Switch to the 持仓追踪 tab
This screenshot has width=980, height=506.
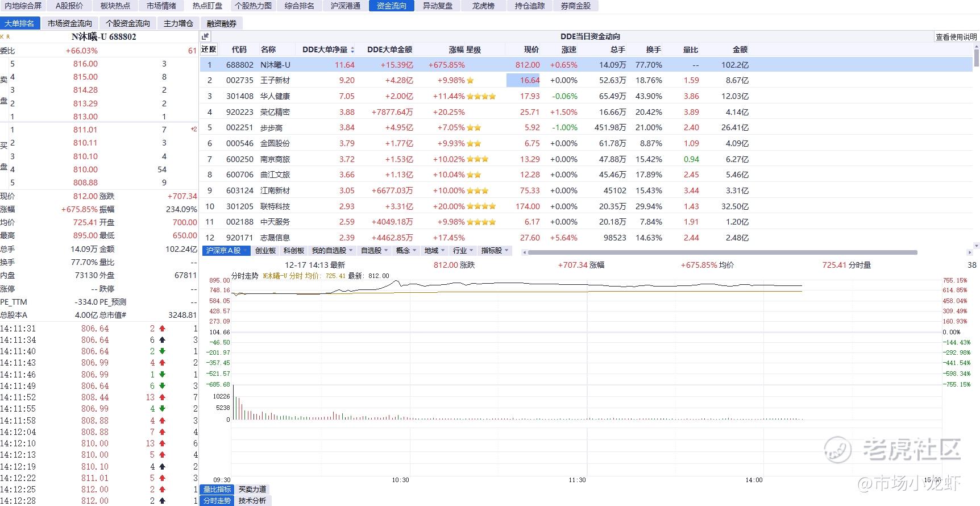point(529,6)
